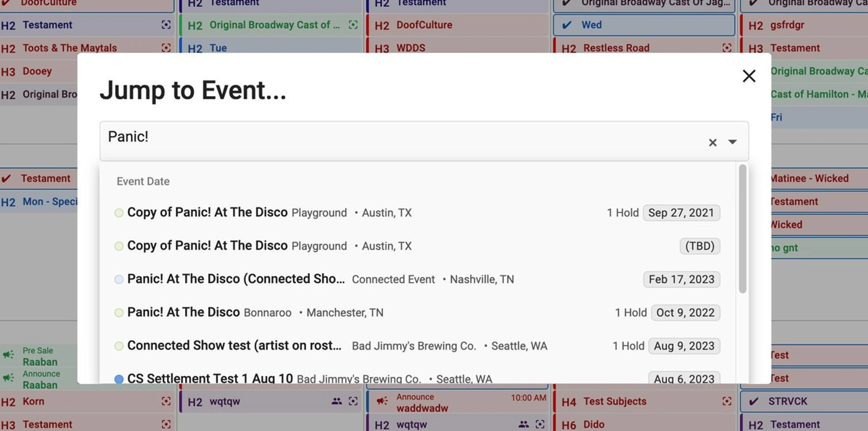Click the focus icon on H2 Testament row
The width and height of the screenshot is (868, 431).
point(166,25)
